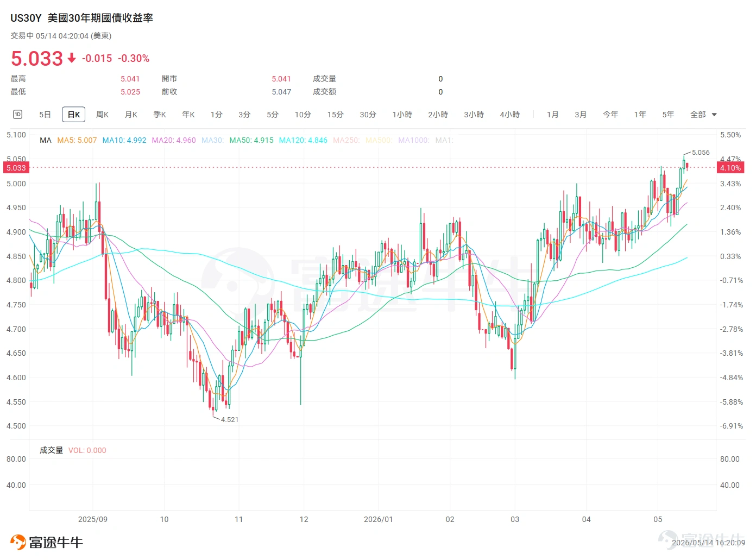Viewport: 756px width, 560px height.
Task: Select the 4小時 interval
Action: (510, 115)
